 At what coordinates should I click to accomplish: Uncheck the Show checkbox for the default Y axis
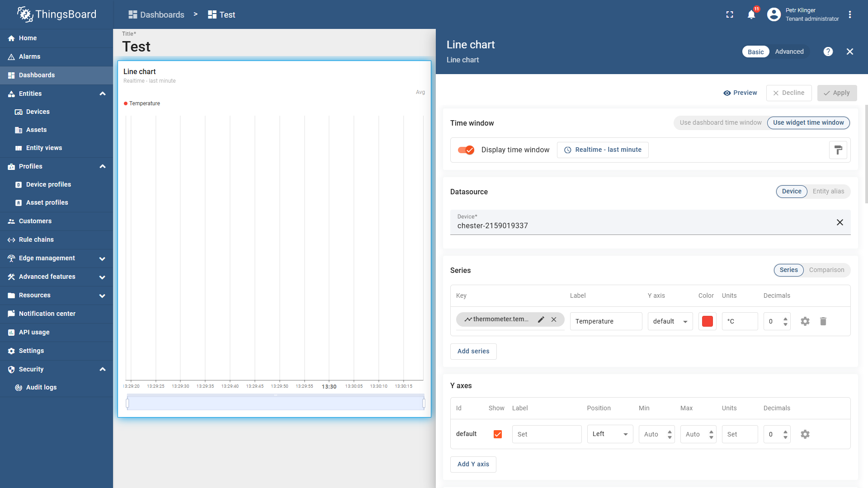click(498, 434)
